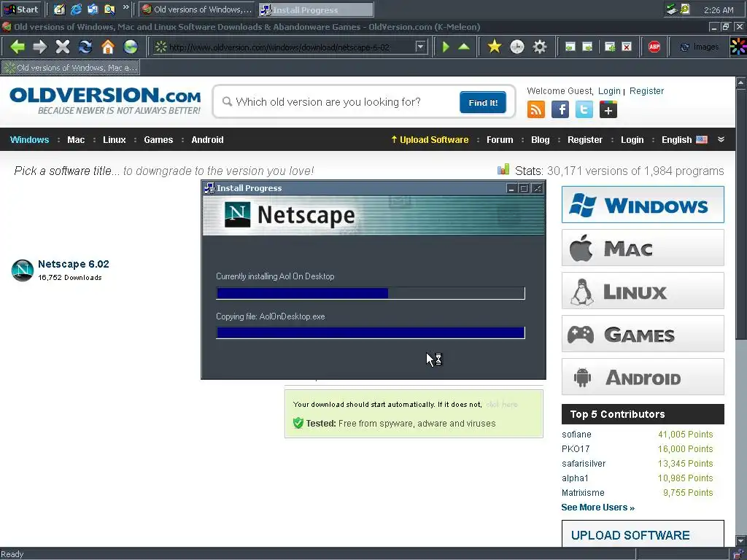Select Games in the navigation bar
Screen dimensions: 747x560
point(158,139)
